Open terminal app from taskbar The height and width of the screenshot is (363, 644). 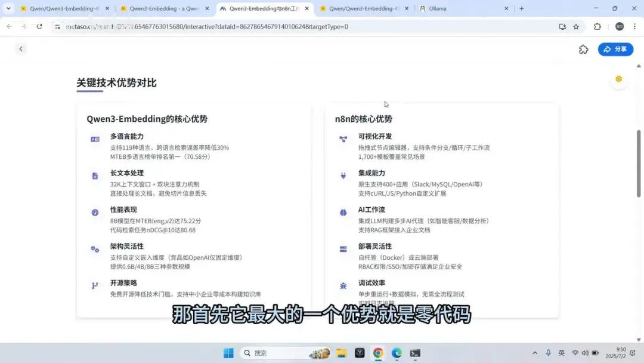415,353
